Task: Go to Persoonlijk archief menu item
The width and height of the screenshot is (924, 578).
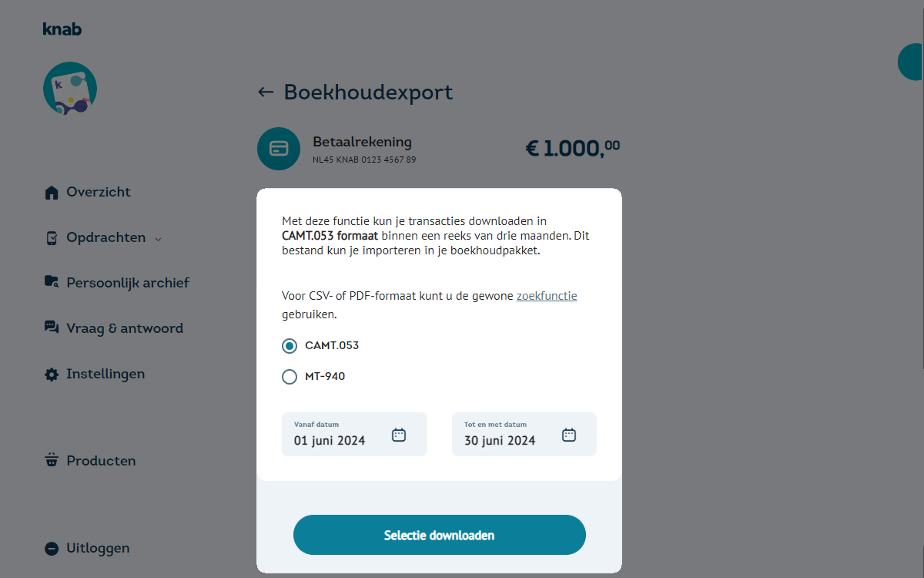Action: 128,282
